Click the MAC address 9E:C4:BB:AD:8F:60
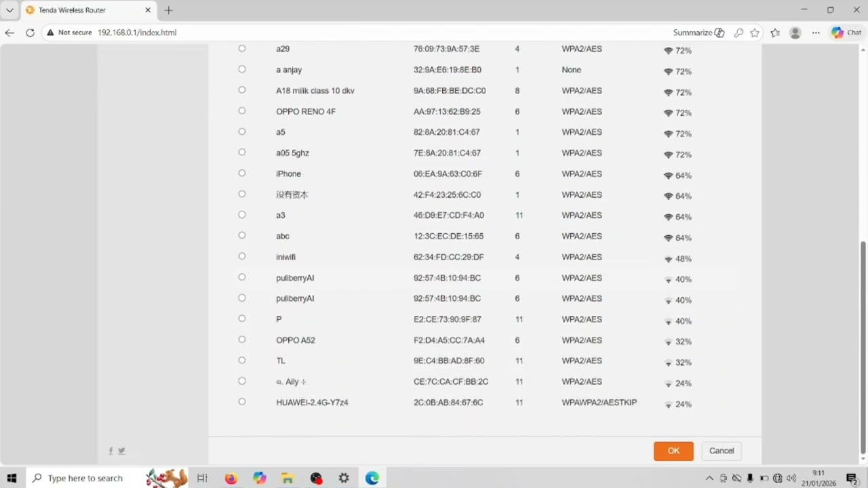This screenshot has height=488, width=868. click(449, 361)
